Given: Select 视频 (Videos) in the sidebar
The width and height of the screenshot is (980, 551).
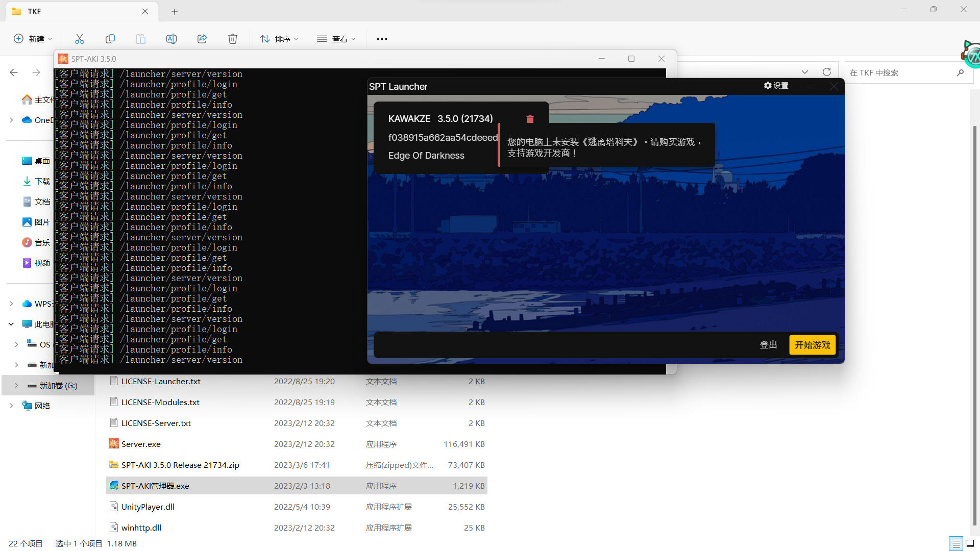Looking at the screenshot, I should point(36,263).
